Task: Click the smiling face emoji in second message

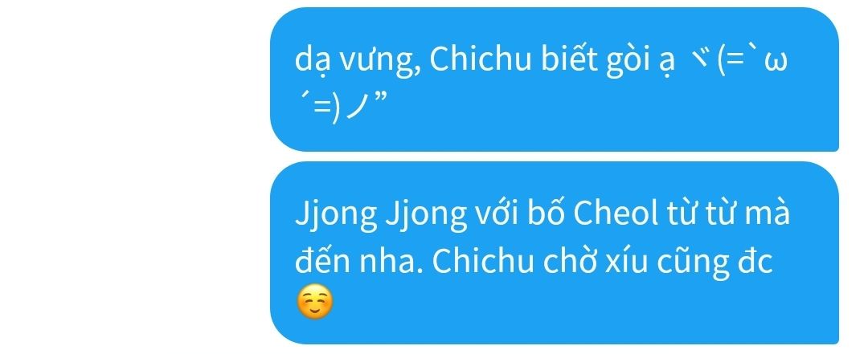Action: (x=315, y=303)
